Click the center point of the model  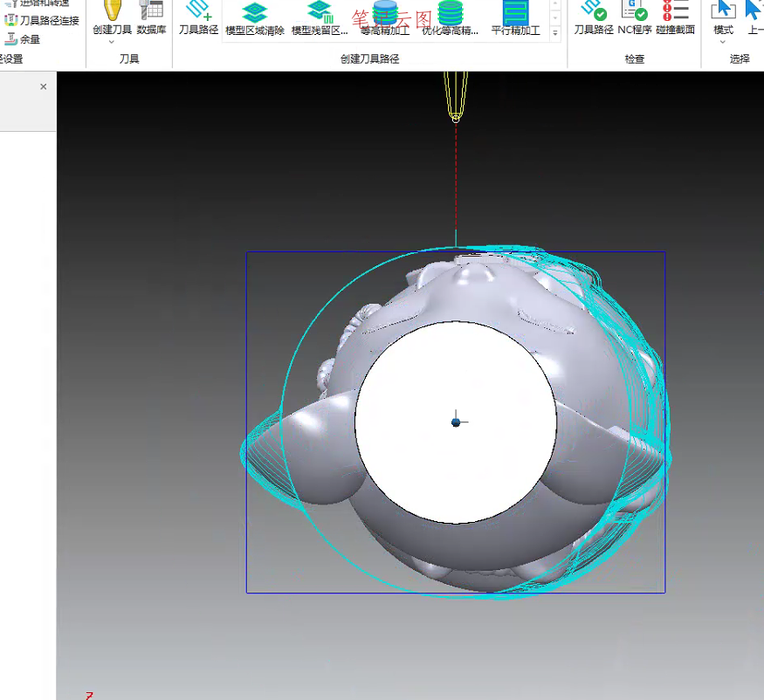tap(456, 422)
